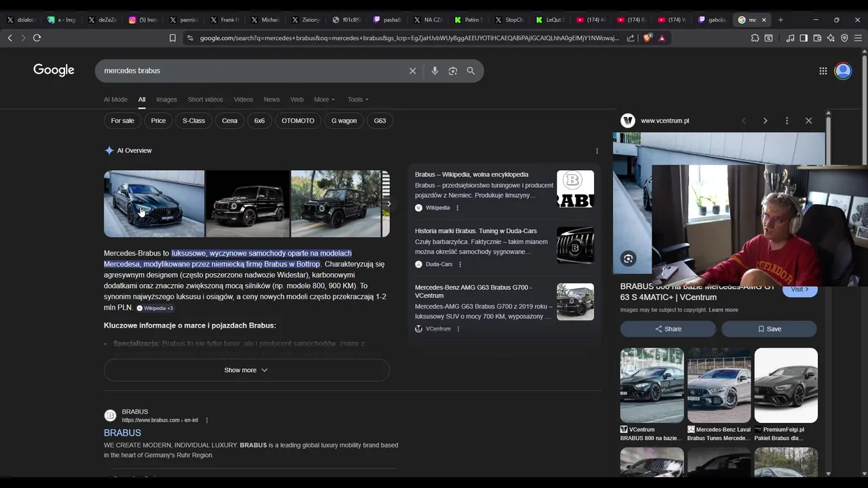
Task: Select the G wagon filter chip
Action: [x=344, y=121]
